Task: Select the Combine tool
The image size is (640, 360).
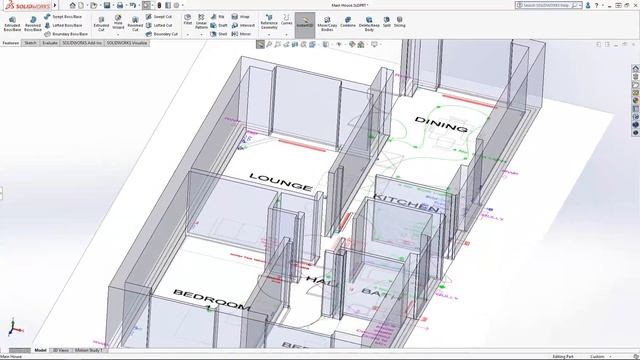Action: click(348, 22)
